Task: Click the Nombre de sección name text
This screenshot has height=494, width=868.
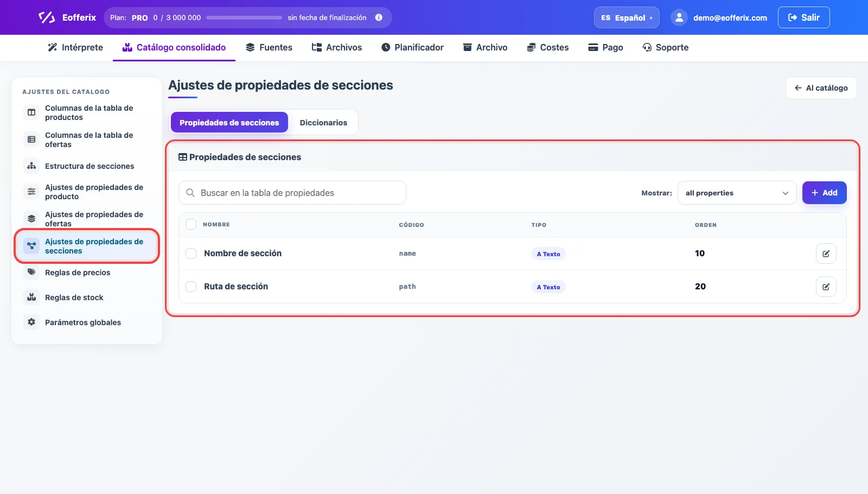Action: (242, 254)
